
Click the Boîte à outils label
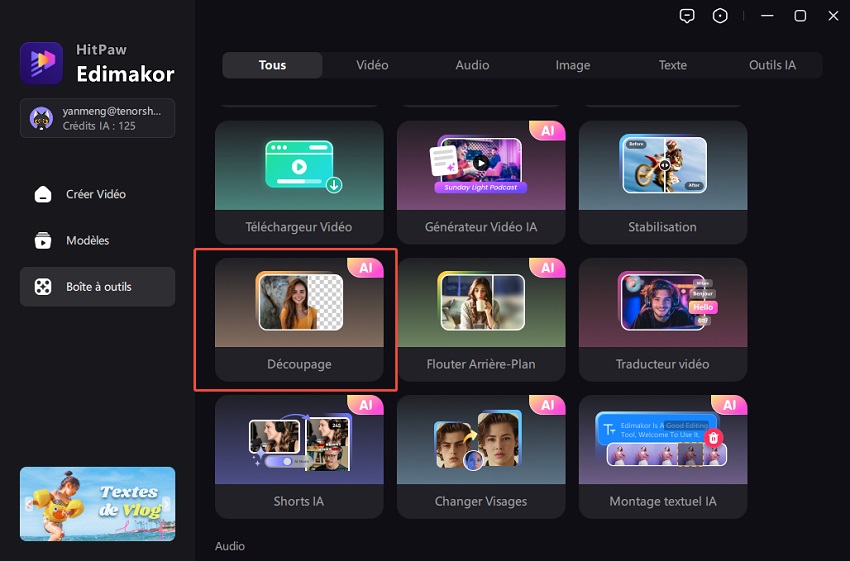tap(99, 287)
